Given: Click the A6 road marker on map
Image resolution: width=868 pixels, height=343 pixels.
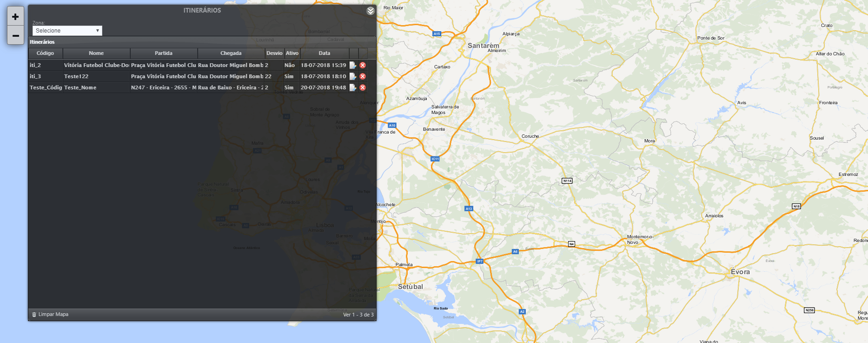Looking at the screenshot, I should 515,251.
